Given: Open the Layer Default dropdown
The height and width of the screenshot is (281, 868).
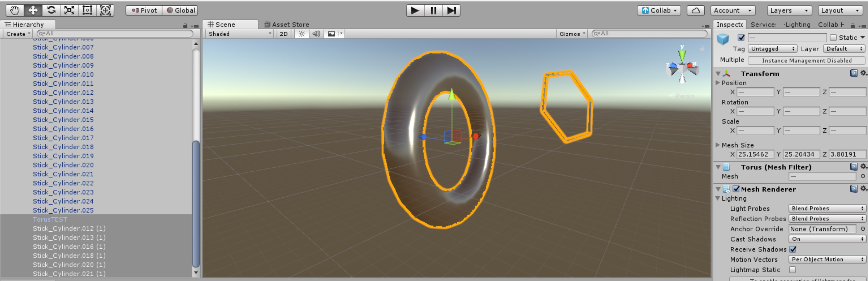Looking at the screenshot, I should [844, 49].
